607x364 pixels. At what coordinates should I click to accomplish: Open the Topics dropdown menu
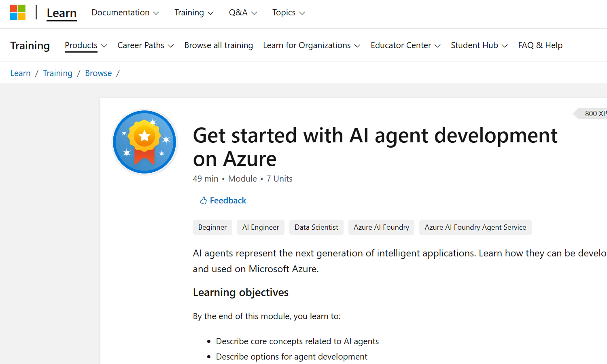point(289,13)
